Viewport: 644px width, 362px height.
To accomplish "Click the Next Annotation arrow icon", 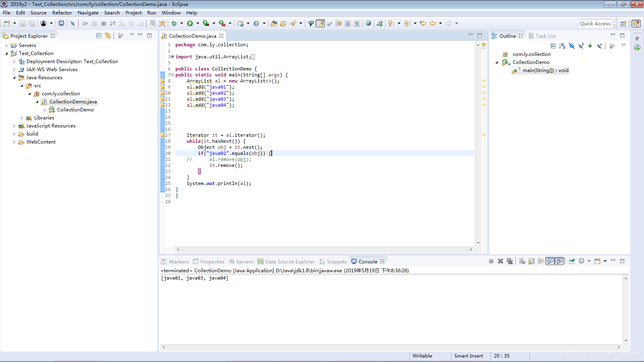I will click(x=391, y=23).
